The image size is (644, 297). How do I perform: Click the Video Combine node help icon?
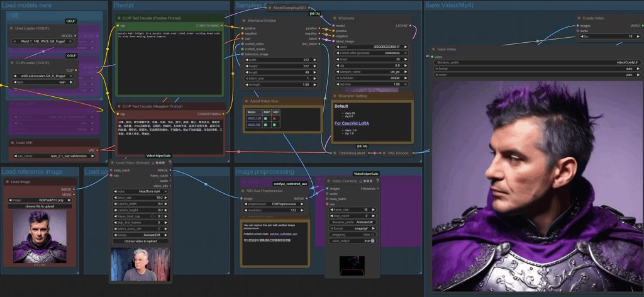[x=377, y=181]
